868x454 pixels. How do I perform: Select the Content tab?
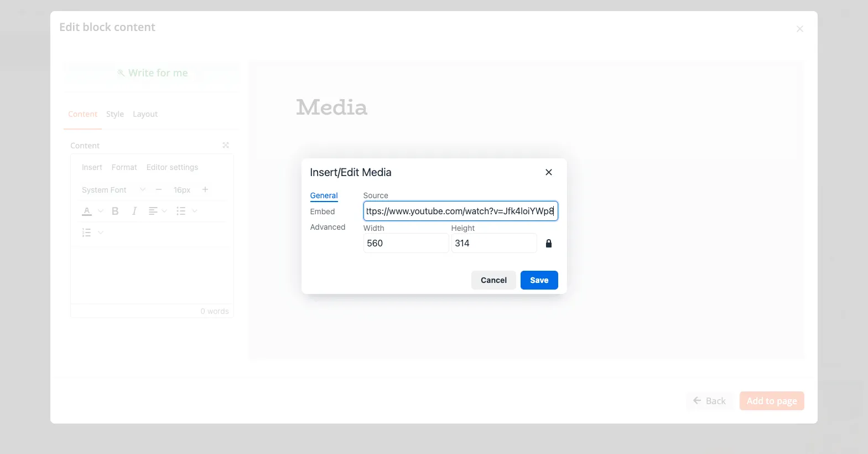(82, 114)
